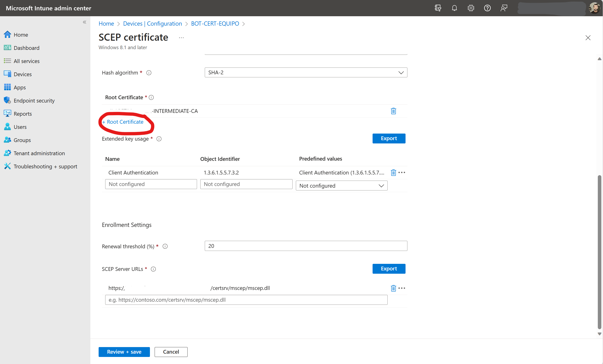
Task: Delete the INTERMEDIATE-CA root certificate
Action: point(393,111)
